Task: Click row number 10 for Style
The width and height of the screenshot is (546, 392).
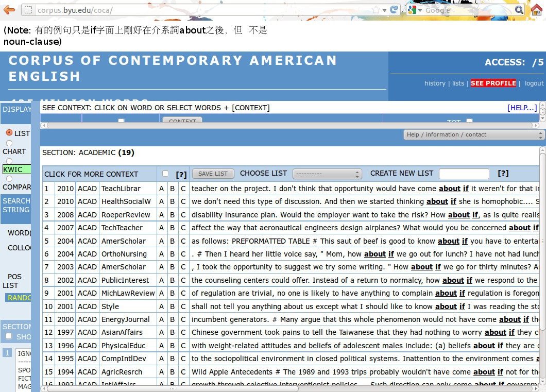Action: [x=48, y=306]
